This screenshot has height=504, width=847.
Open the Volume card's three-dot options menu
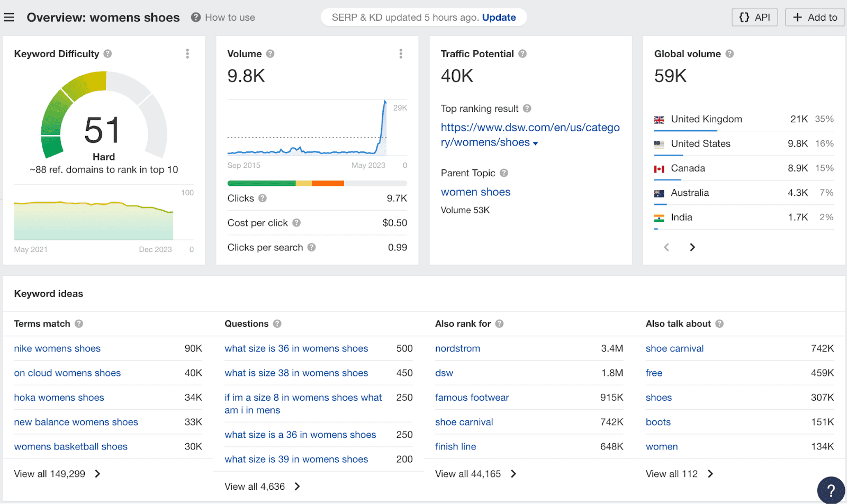pos(401,53)
